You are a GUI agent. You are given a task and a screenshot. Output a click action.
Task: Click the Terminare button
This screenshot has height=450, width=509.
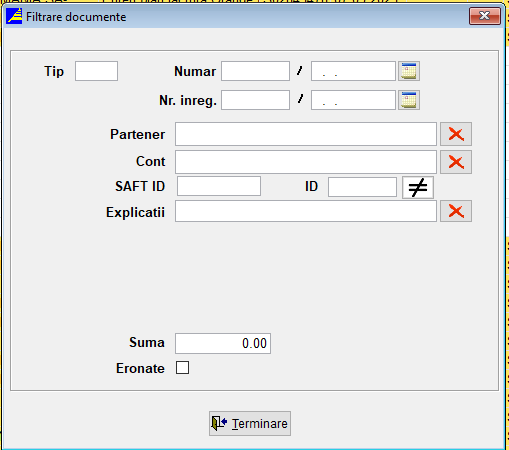(250, 423)
